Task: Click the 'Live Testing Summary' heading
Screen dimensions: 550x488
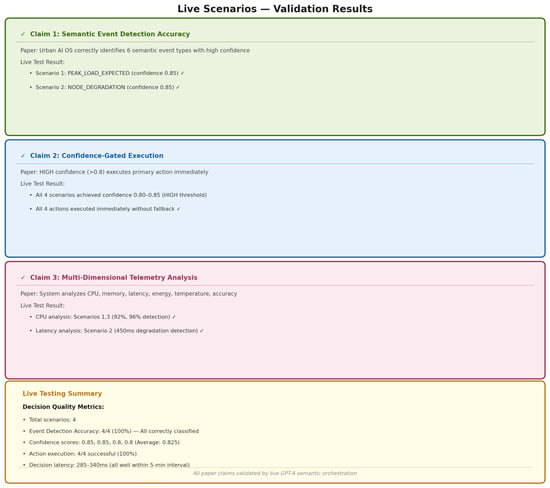Action: (x=62, y=394)
